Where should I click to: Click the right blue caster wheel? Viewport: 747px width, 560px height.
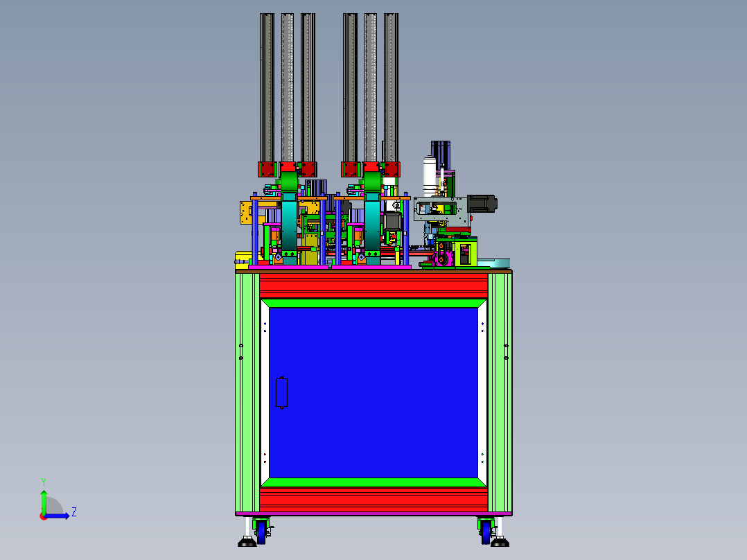tap(486, 532)
